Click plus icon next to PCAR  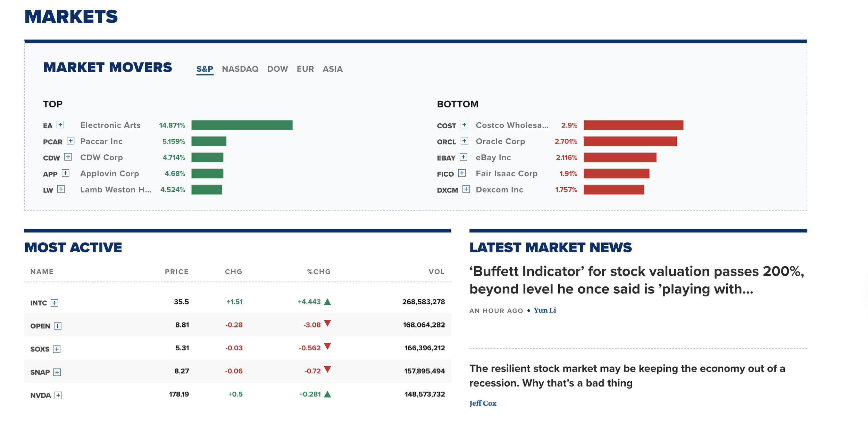[x=70, y=141]
